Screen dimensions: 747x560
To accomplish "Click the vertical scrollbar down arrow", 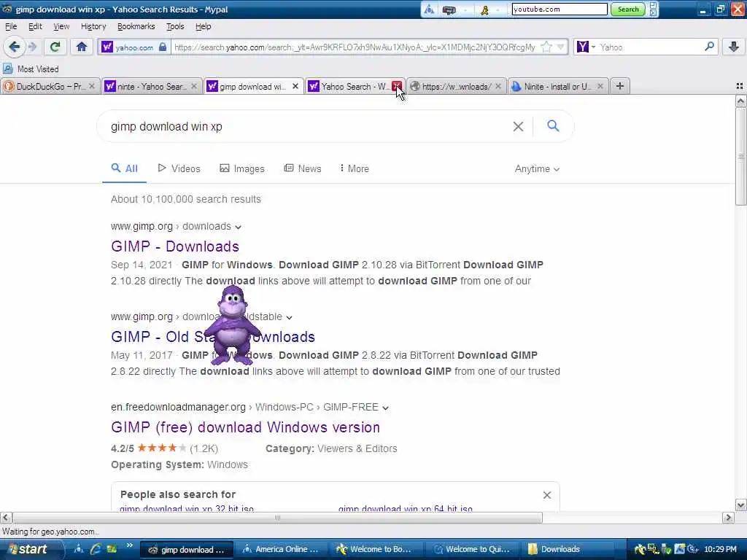I will (740, 505).
